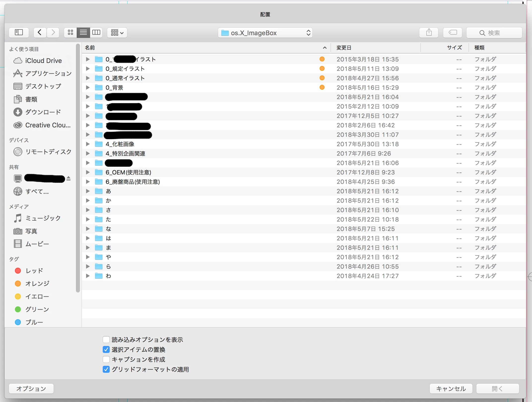This screenshot has width=532, height=402.
Task: Enable 読み込みオプションを表示 checkbox
Action: (x=106, y=340)
